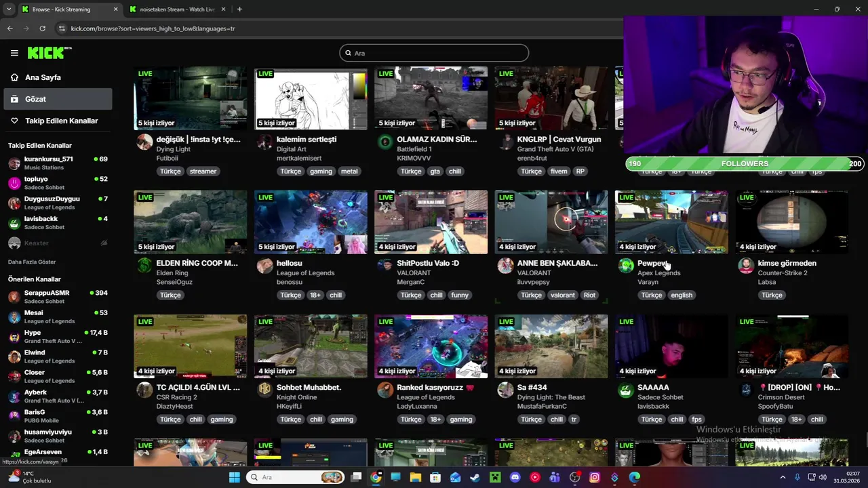Go to Ana Sayfa home page
This screenshot has width=868, height=488.
point(43,77)
